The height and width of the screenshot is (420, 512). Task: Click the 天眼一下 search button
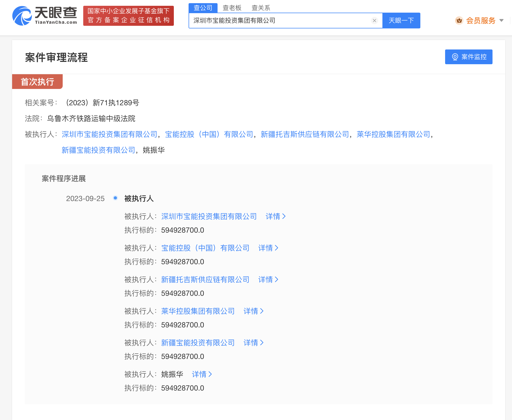tap(401, 20)
